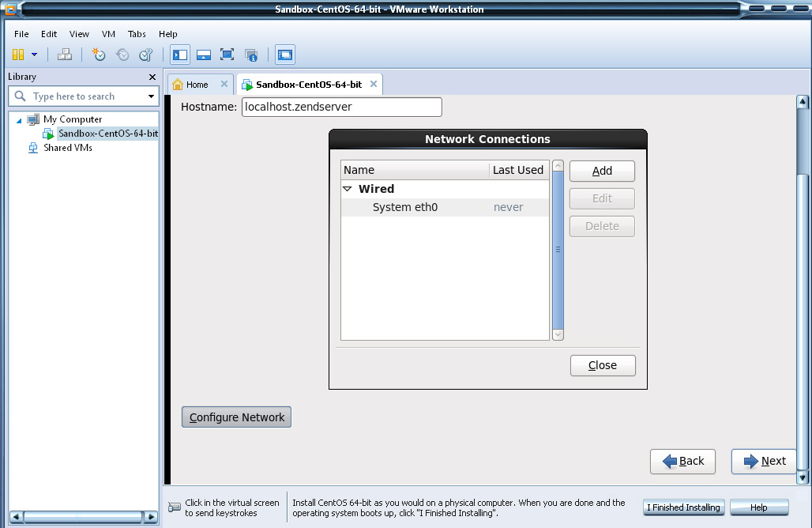Image resolution: width=812 pixels, height=528 pixels.
Task: Click the Add connection button
Action: pyautogui.click(x=602, y=171)
